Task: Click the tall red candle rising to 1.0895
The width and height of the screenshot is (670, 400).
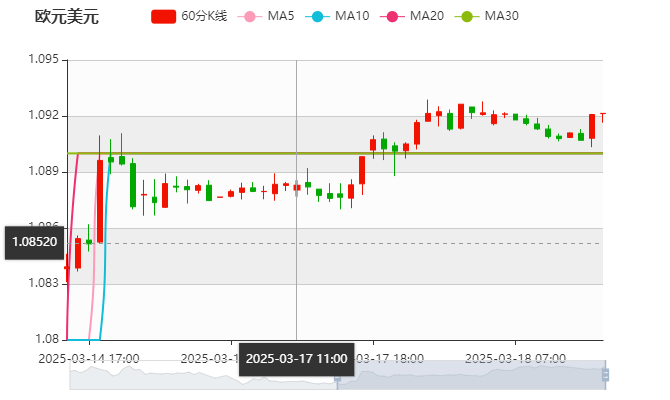Action: point(99,200)
